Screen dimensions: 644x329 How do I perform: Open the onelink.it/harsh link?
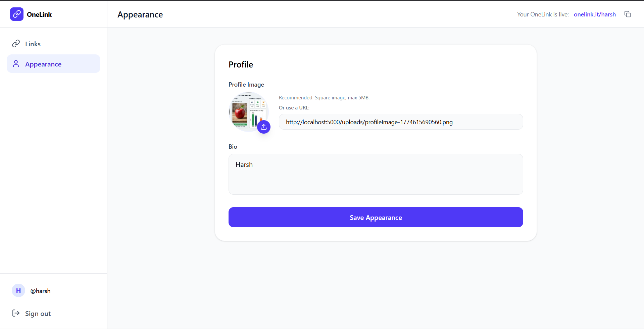(594, 14)
